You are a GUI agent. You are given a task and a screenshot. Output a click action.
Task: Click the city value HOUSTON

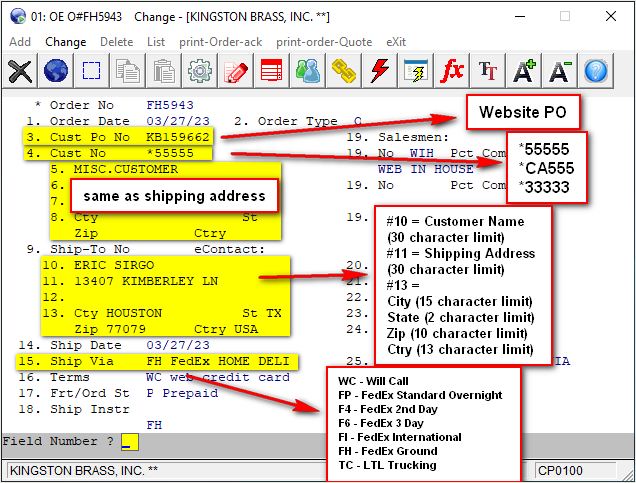(x=134, y=313)
